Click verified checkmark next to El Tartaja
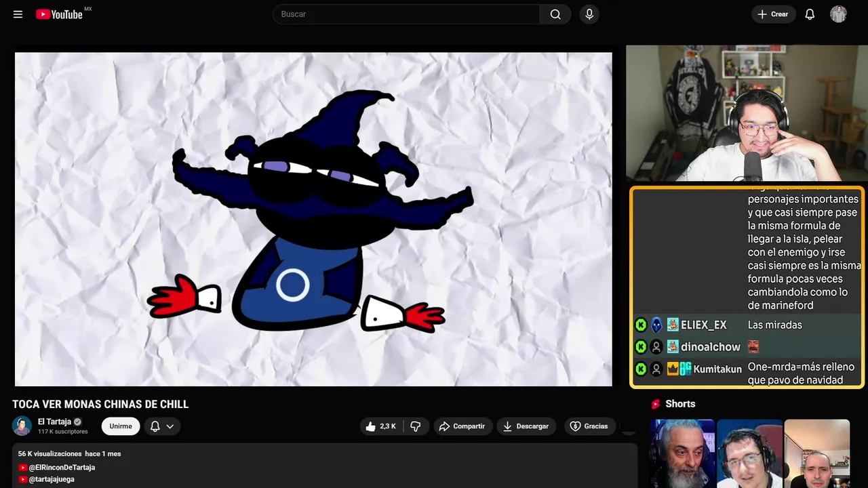Viewport: 868px width, 488px height. (77, 422)
